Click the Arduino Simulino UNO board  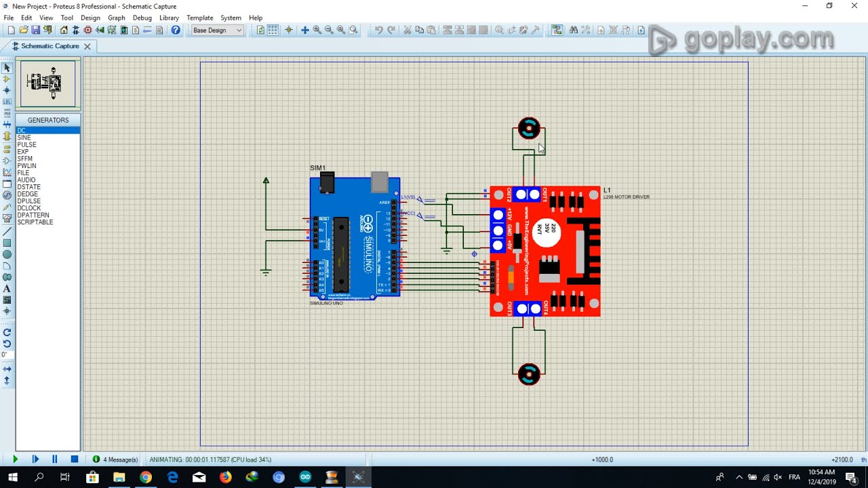tap(355, 237)
